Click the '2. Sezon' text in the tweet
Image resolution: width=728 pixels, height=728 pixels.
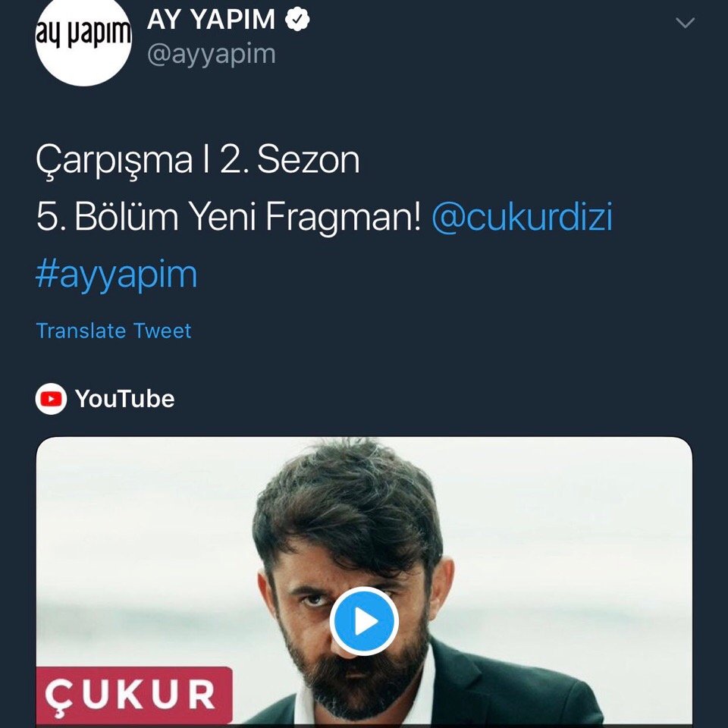[x=290, y=159]
